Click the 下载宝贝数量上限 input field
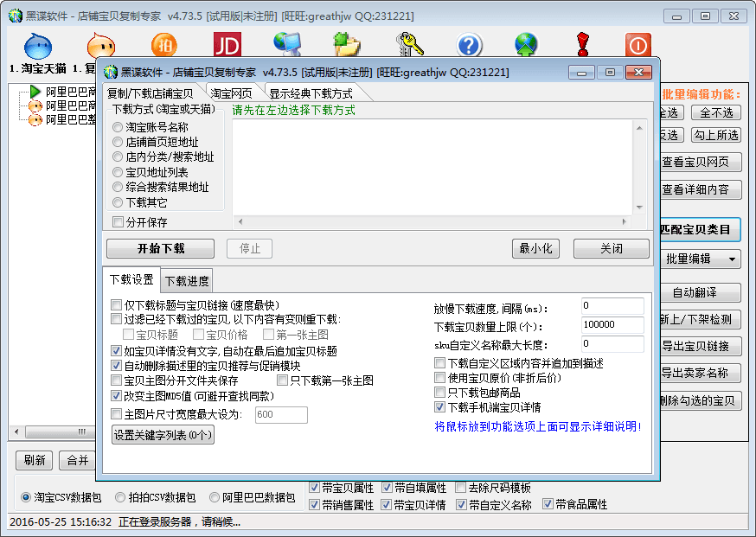Viewport: 756px width, 537px height. [612, 325]
